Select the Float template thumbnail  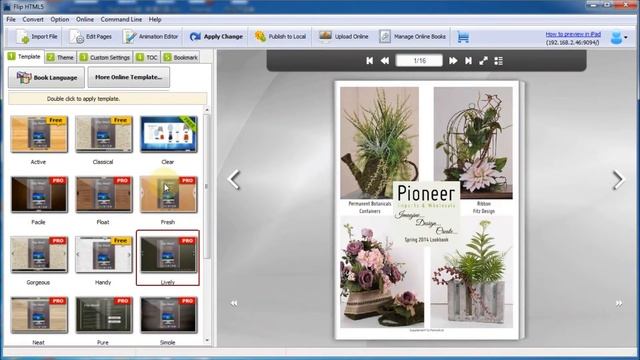tap(104, 195)
